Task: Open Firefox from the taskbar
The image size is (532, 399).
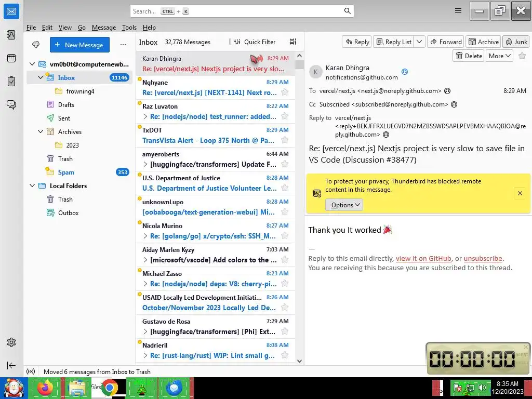Action: pyautogui.click(x=45, y=388)
